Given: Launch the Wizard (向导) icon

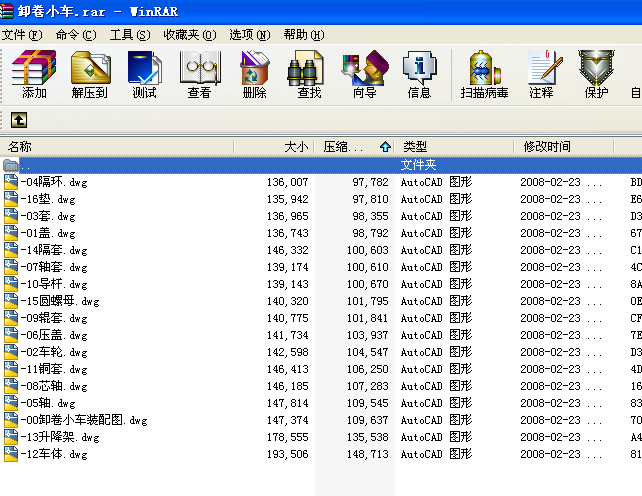Looking at the screenshot, I should [365, 68].
